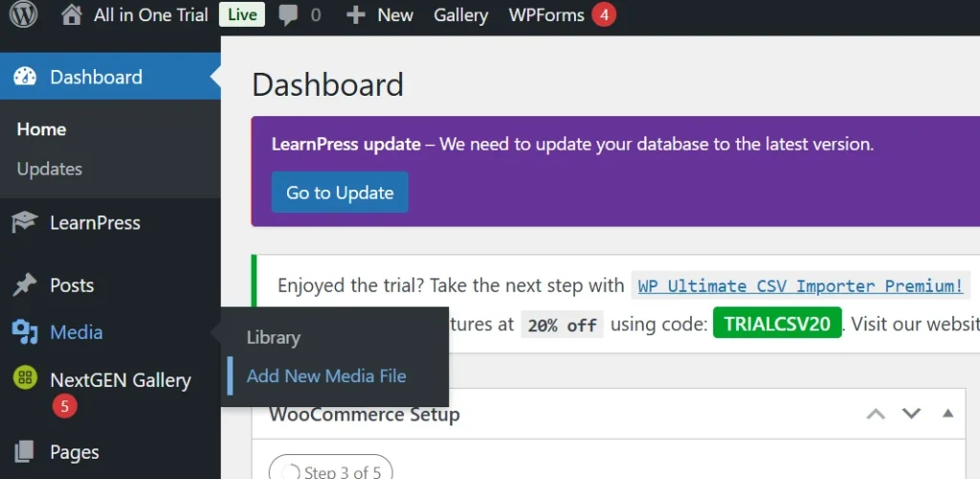Screen dimensions: 980x479
Task: Collapse the WooCommerce Setup panel
Action: tap(947, 414)
